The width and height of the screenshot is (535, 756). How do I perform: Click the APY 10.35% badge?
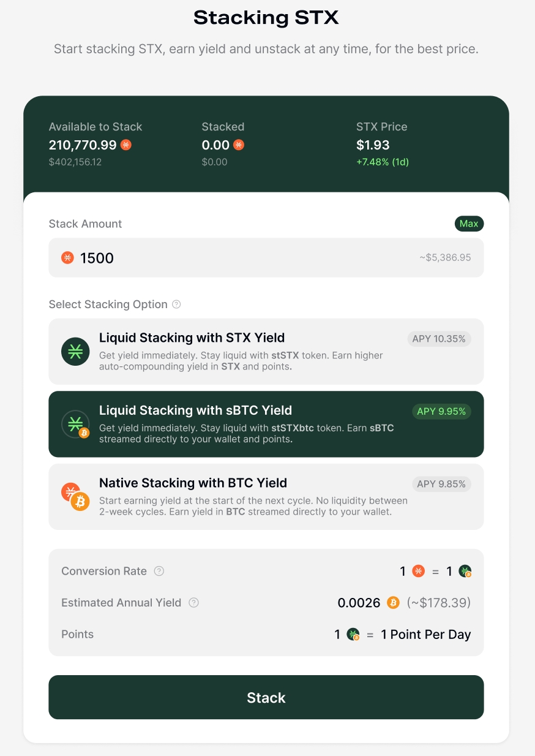coord(439,339)
